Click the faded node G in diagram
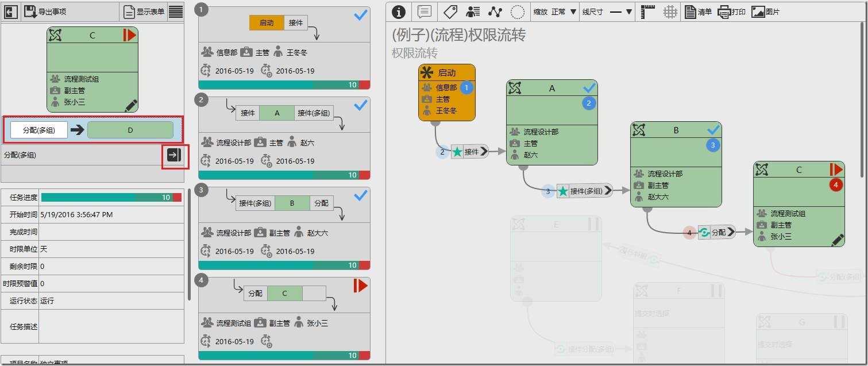Image resolution: width=868 pixels, height=366 pixels. click(x=802, y=338)
